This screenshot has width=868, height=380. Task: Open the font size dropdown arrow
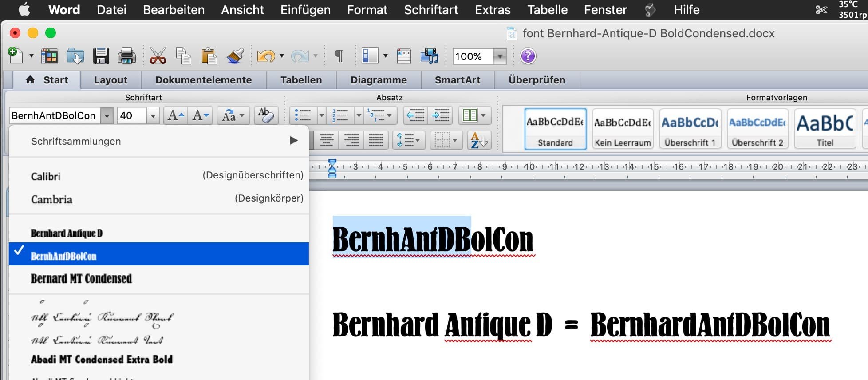[x=153, y=116]
